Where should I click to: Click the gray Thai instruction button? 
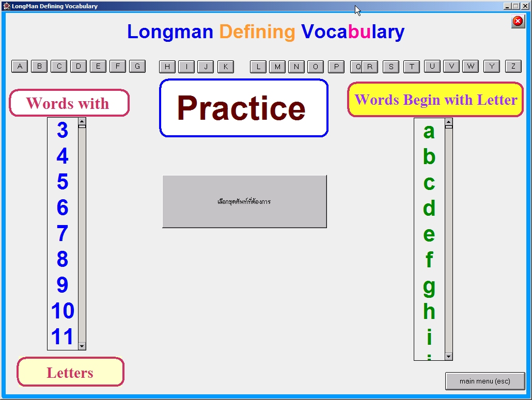(x=244, y=201)
